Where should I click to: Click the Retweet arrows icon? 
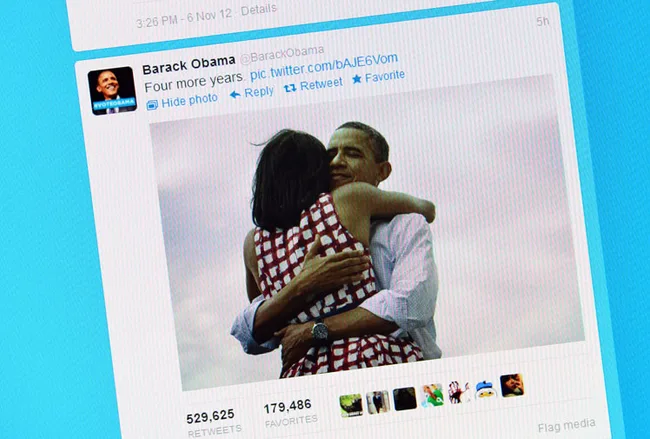tap(290, 87)
